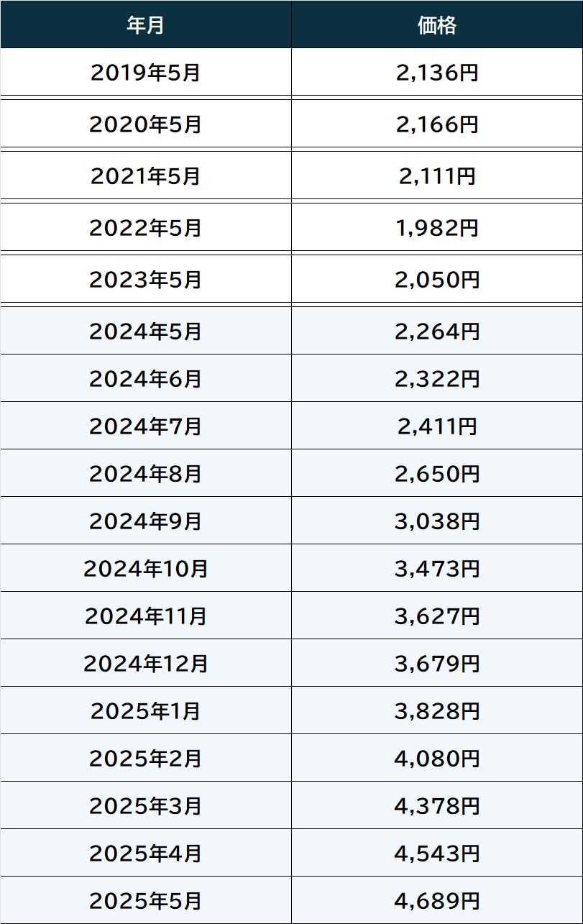
Task: Click the 3,627円 price value
Action: pos(437,616)
